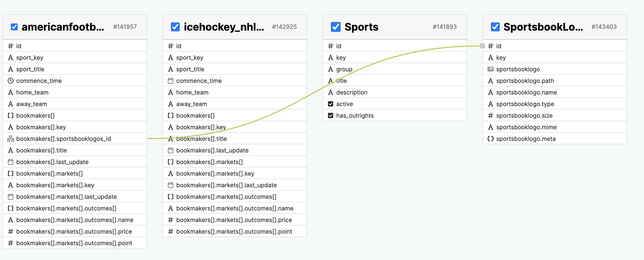Click the Sports table title
644x260 pixels.
pyautogui.click(x=361, y=27)
